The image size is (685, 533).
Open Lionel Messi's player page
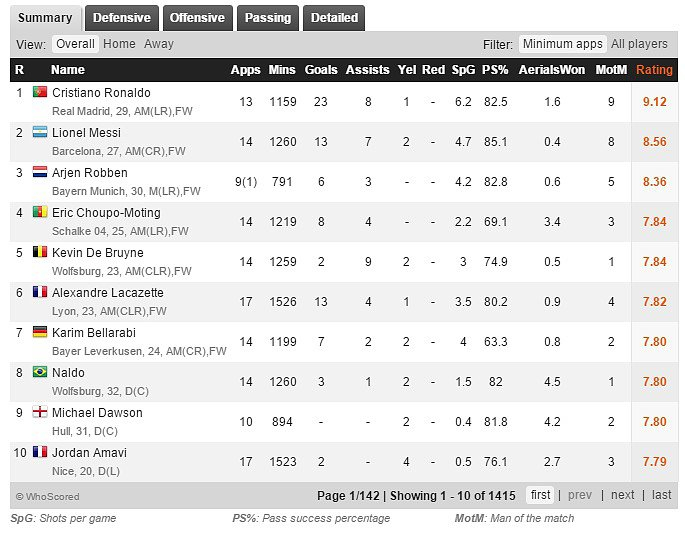pos(86,133)
